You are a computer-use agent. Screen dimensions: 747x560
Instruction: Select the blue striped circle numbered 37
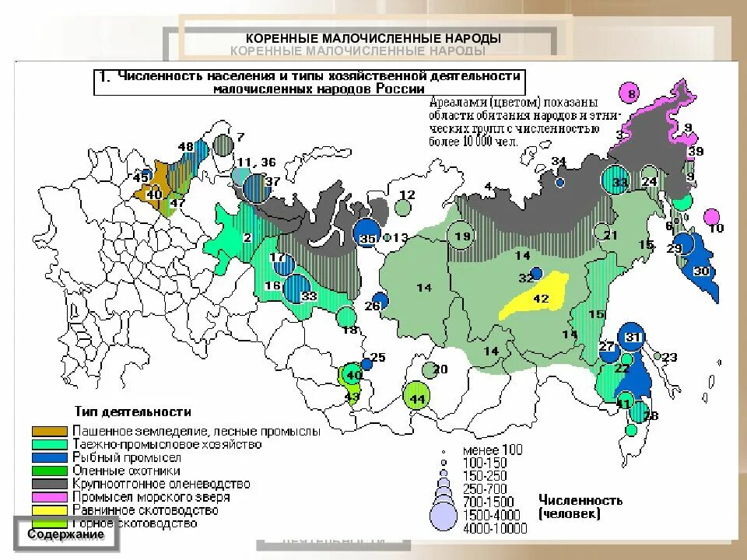(x=258, y=187)
